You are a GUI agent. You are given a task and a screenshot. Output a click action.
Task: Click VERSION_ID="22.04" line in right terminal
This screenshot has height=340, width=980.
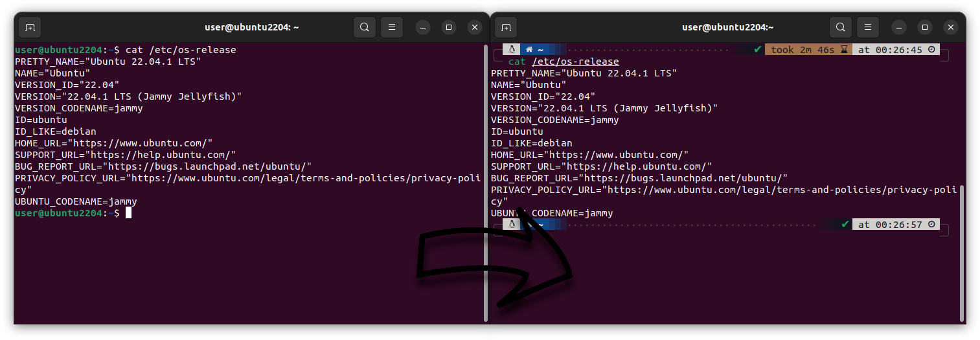(x=543, y=96)
